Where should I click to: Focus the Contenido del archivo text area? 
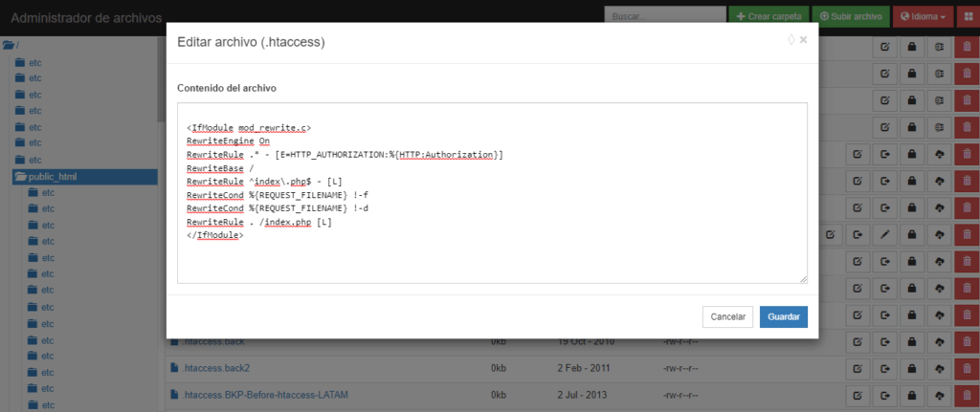point(492,193)
